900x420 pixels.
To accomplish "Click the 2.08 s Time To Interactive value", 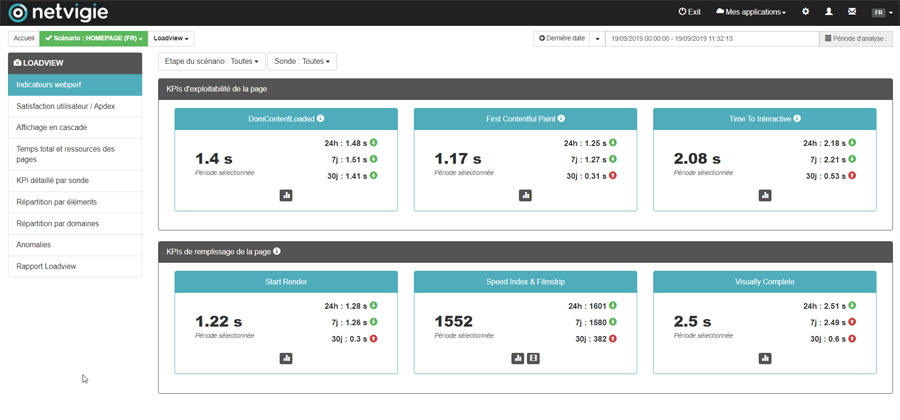I will click(697, 159).
